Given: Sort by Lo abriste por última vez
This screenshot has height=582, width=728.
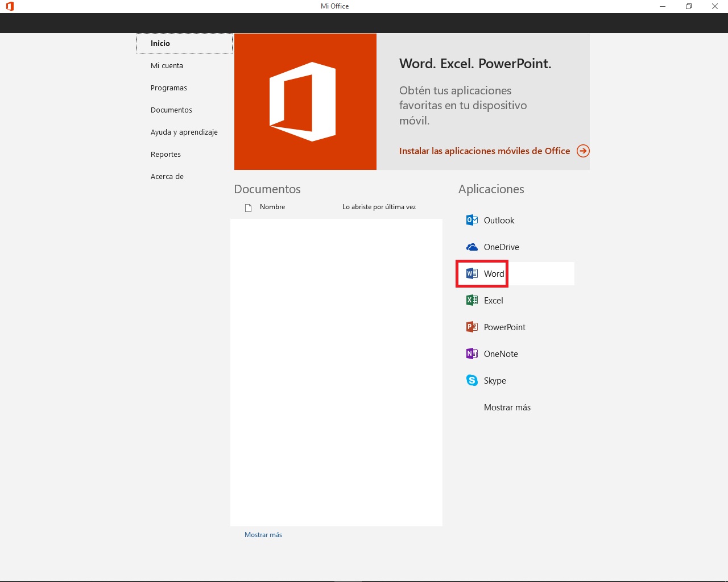Looking at the screenshot, I should click(x=379, y=207).
